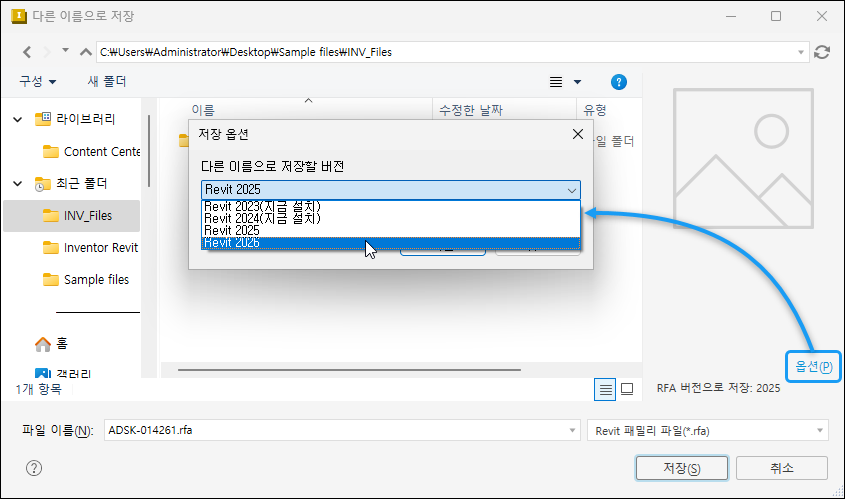Go to 홈 home location
This screenshot has height=499, width=845.
[x=51, y=343]
